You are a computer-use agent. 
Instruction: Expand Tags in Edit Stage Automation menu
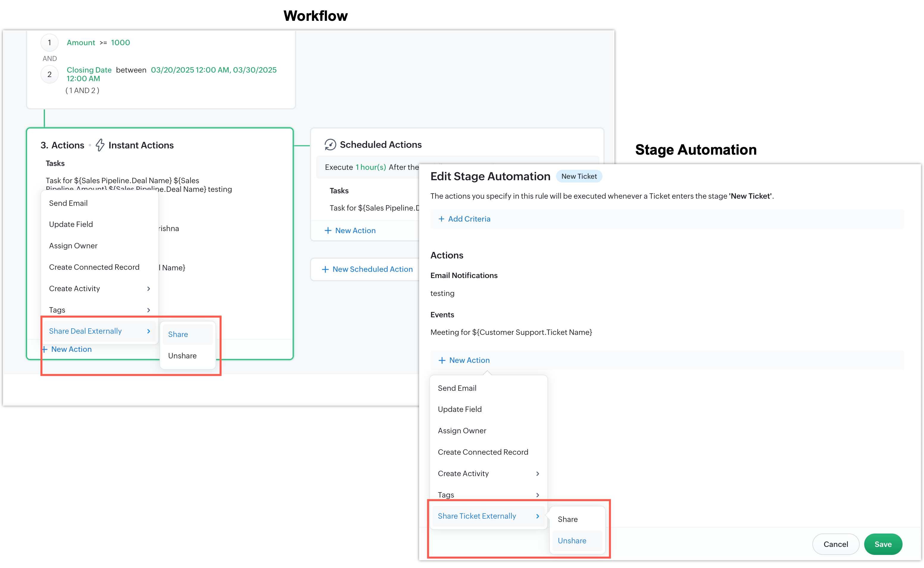coord(538,495)
